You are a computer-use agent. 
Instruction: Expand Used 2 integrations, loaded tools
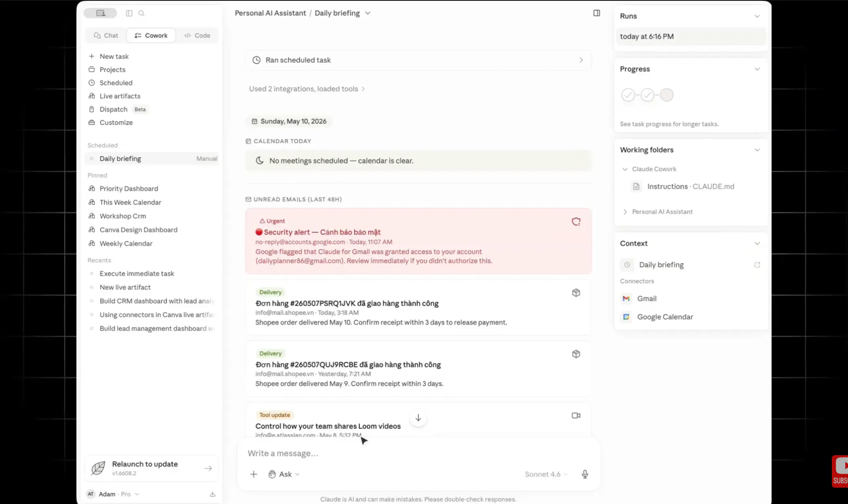point(307,89)
